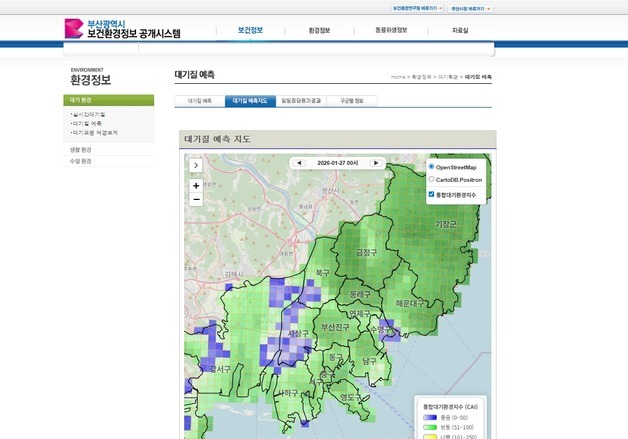Click the blue 좋음 (0-50) legend swatch
628x439 pixels.
(430, 417)
